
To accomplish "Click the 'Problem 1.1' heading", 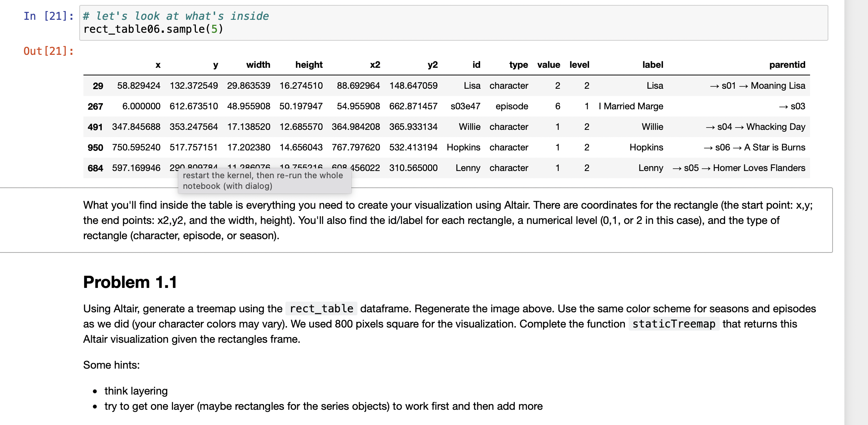I will coord(130,282).
